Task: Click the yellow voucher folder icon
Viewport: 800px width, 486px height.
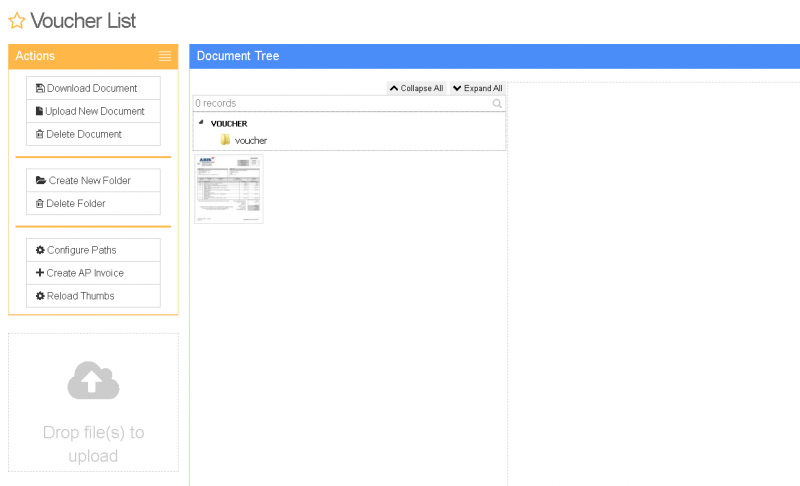Action: [x=225, y=140]
